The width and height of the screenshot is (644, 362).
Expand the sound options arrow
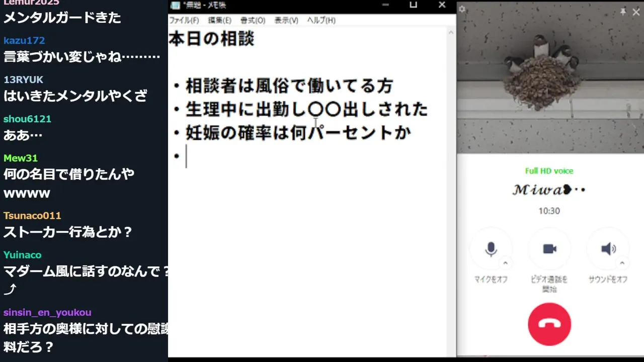click(622, 263)
